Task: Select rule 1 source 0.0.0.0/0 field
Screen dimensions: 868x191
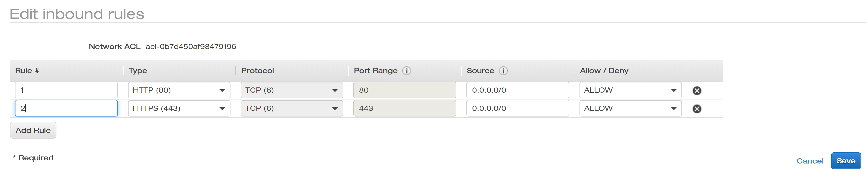Action: 517,90
